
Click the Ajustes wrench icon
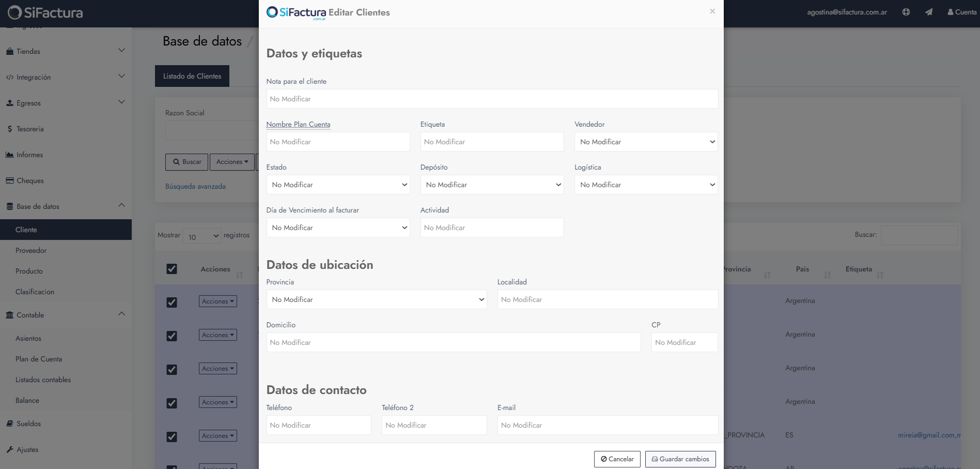click(10, 449)
